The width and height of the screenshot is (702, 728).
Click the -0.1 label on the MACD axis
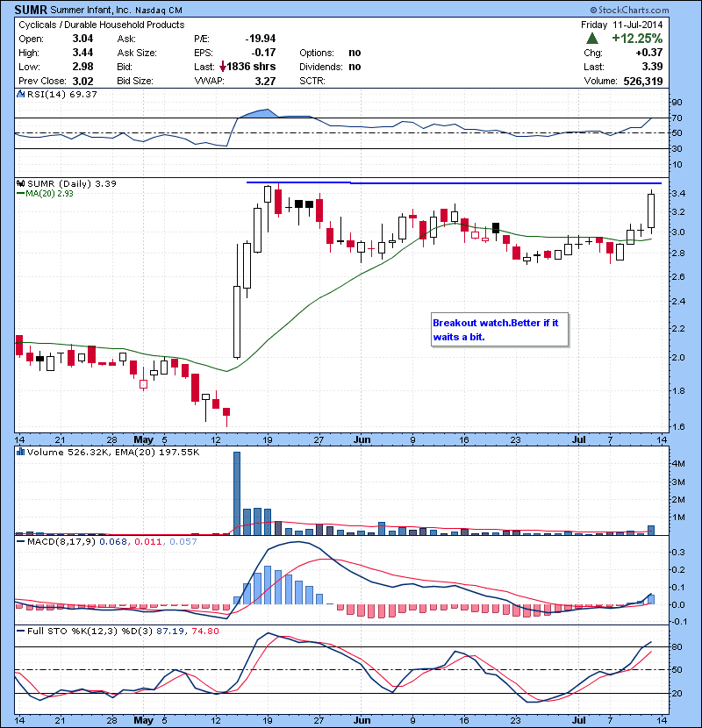[x=679, y=622]
